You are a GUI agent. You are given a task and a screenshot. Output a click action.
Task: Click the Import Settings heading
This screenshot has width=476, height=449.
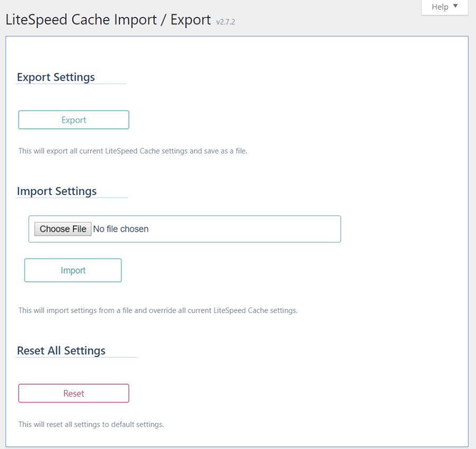[x=57, y=191]
